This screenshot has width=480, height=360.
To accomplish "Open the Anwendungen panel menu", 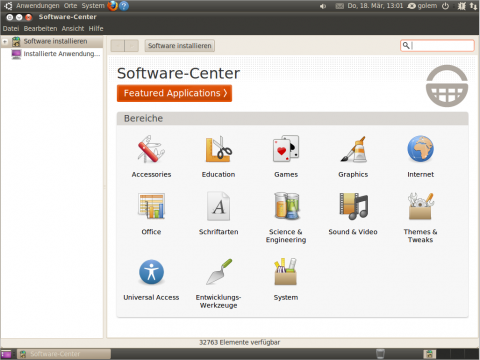I will click(x=38, y=6).
